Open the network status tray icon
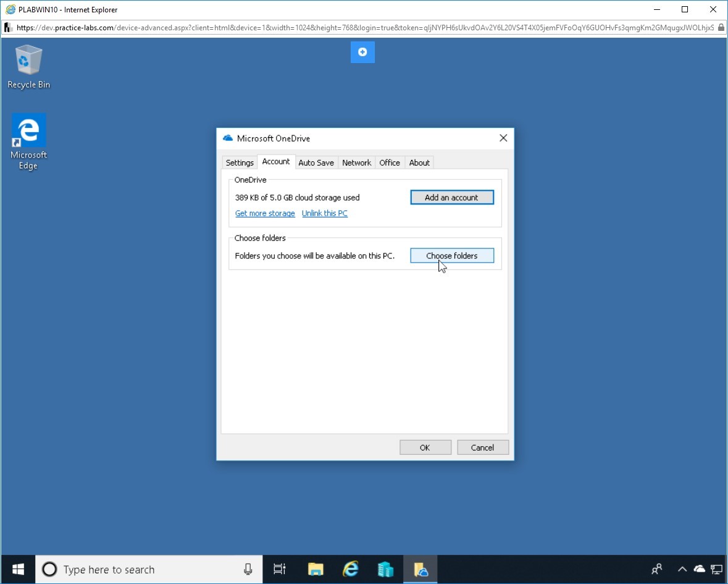The height and width of the screenshot is (584, 728). [x=716, y=569]
